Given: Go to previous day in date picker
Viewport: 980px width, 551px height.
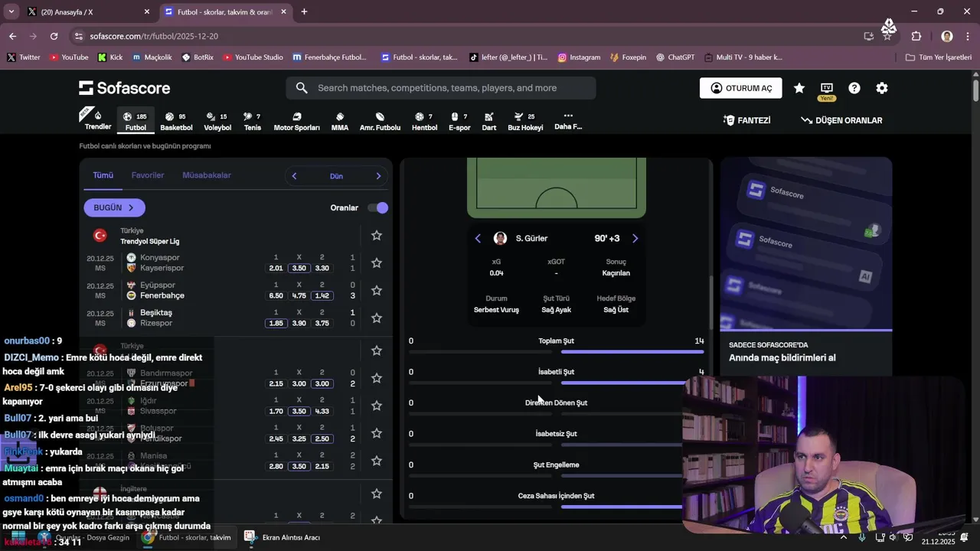Looking at the screenshot, I should point(294,176).
